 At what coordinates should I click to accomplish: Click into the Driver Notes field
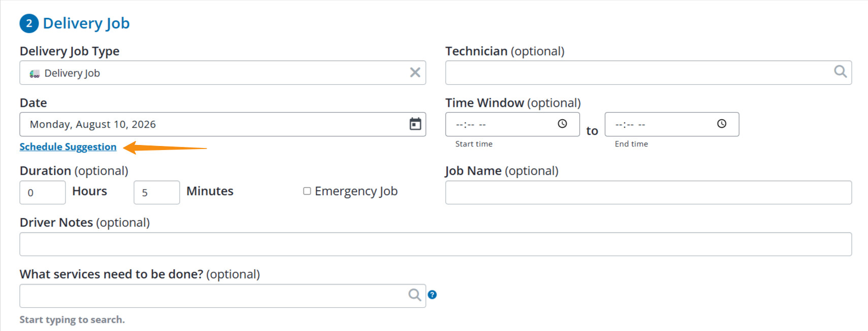[436, 244]
